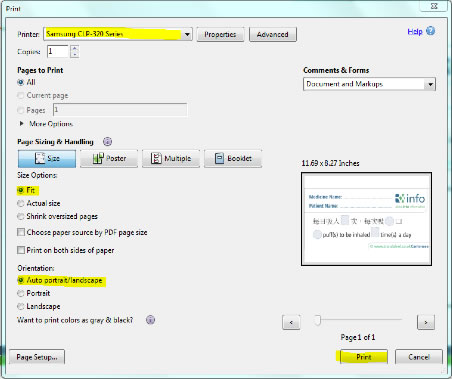The height and width of the screenshot is (379, 452).
Task: Open the Comments & Forms dropdown
Action: [x=369, y=84]
